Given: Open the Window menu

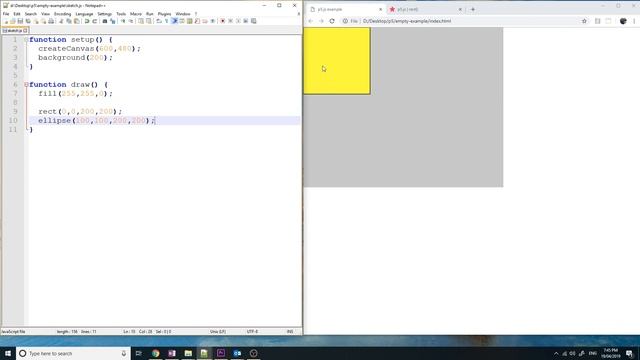Looking at the screenshot, I should click(183, 14).
